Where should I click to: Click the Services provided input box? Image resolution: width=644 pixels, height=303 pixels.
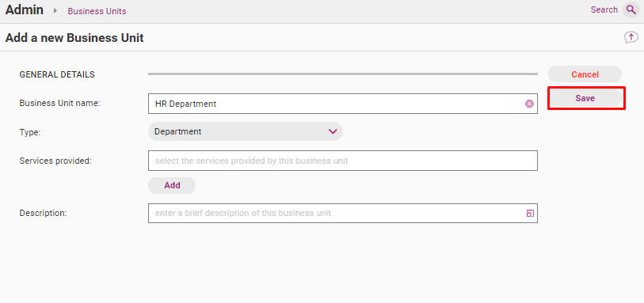click(x=342, y=161)
